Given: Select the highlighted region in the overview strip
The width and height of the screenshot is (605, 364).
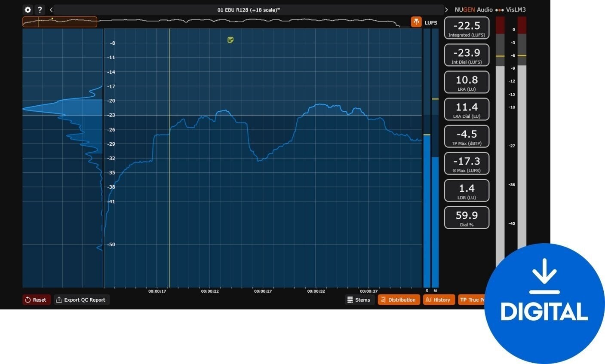Looking at the screenshot, I should (60, 22).
